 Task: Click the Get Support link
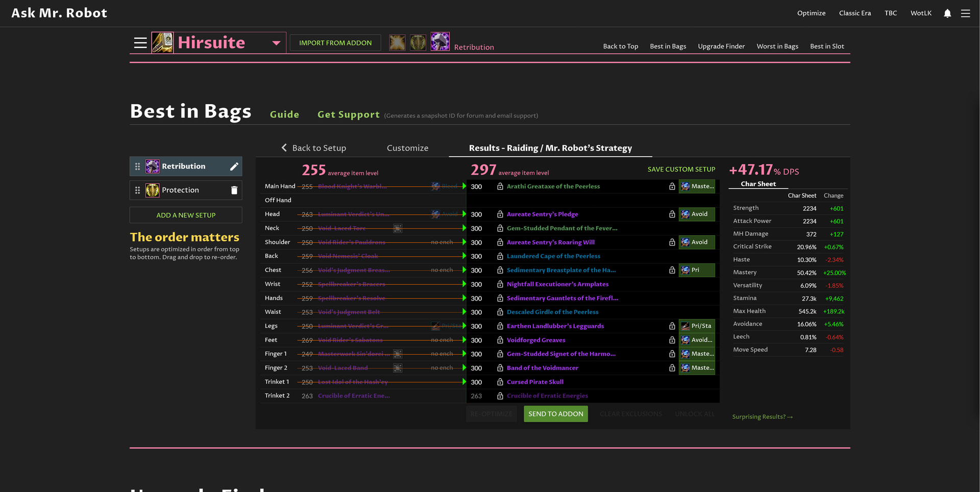coord(349,115)
